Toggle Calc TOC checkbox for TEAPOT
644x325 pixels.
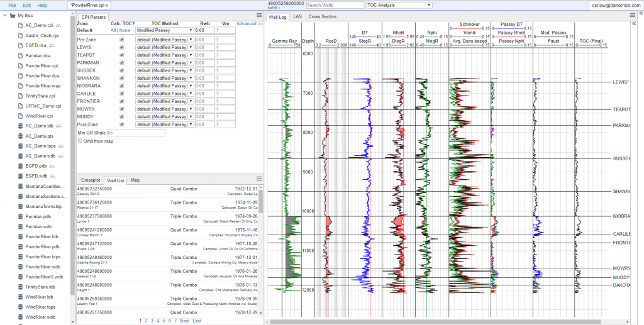[121, 55]
